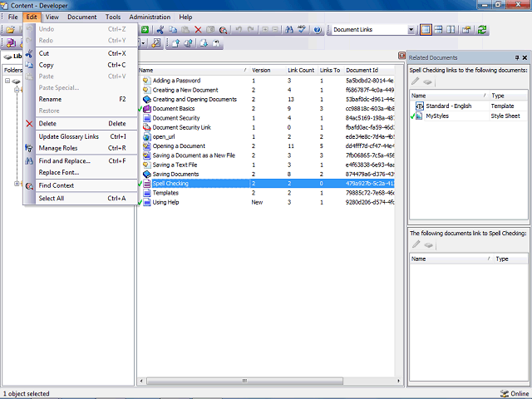The height and width of the screenshot is (399, 532).
Task: Select the Document Basics row
Action: click(x=266, y=109)
